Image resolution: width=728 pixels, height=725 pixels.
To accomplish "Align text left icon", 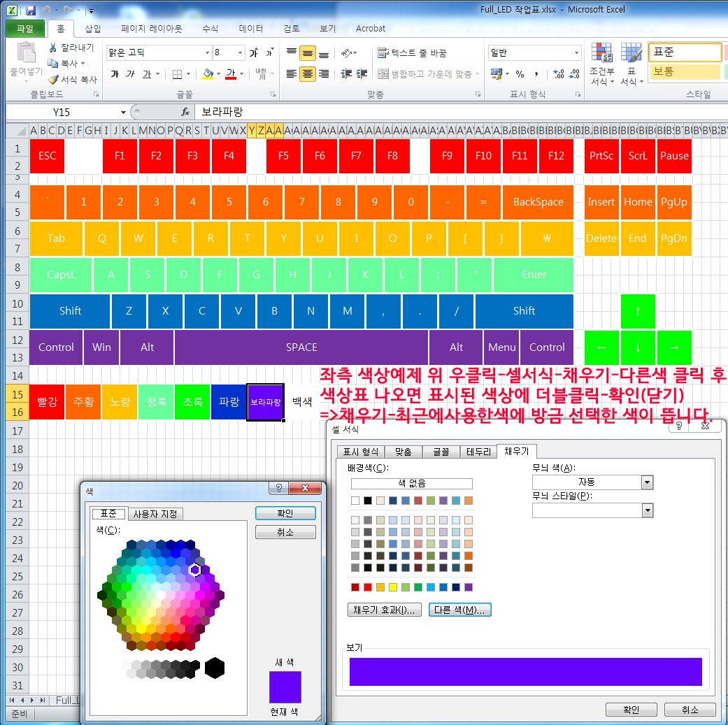I will [x=292, y=74].
